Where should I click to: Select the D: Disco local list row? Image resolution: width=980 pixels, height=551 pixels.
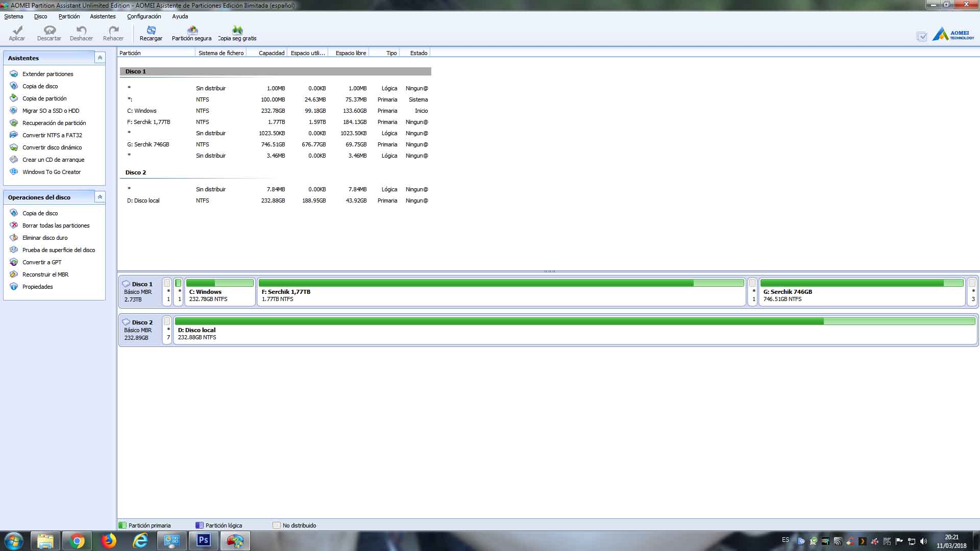click(275, 201)
